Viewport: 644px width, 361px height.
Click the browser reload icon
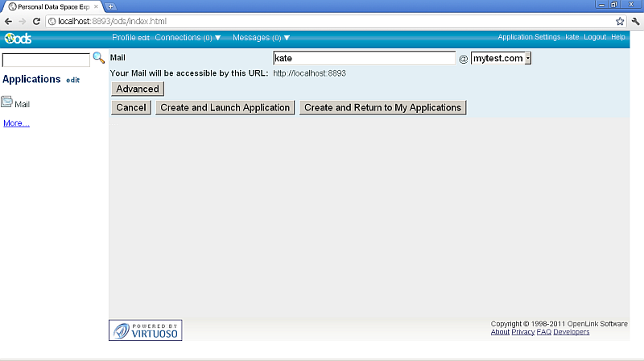pyautogui.click(x=36, y=21)
